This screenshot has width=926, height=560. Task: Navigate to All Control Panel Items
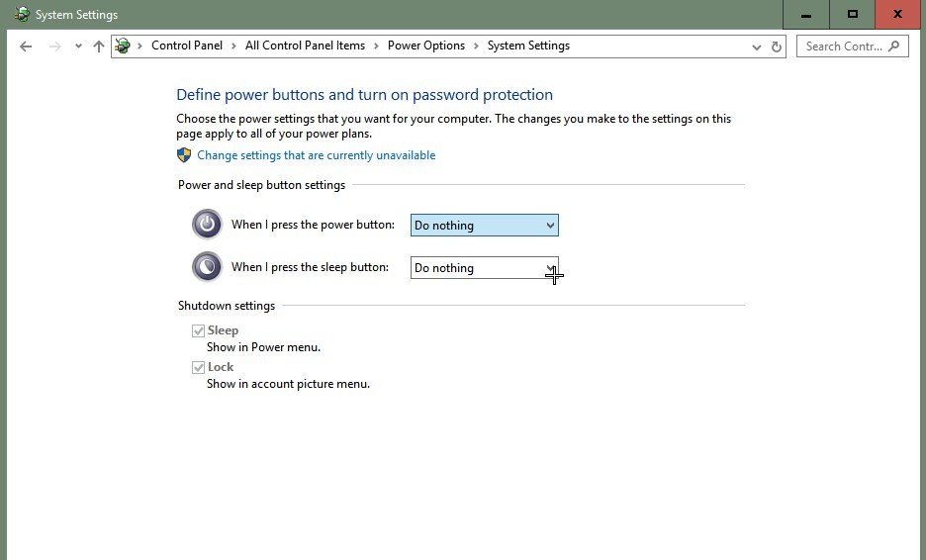[x=305, y=46]
